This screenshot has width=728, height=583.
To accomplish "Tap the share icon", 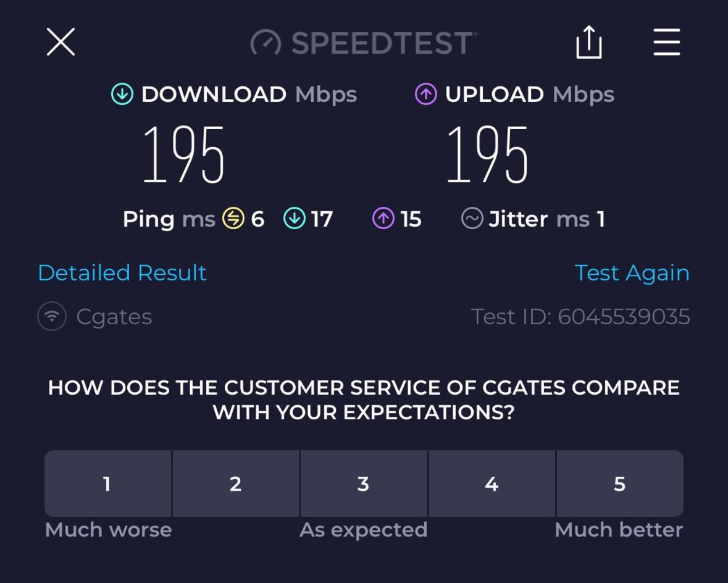I will [x=588, y=42].
